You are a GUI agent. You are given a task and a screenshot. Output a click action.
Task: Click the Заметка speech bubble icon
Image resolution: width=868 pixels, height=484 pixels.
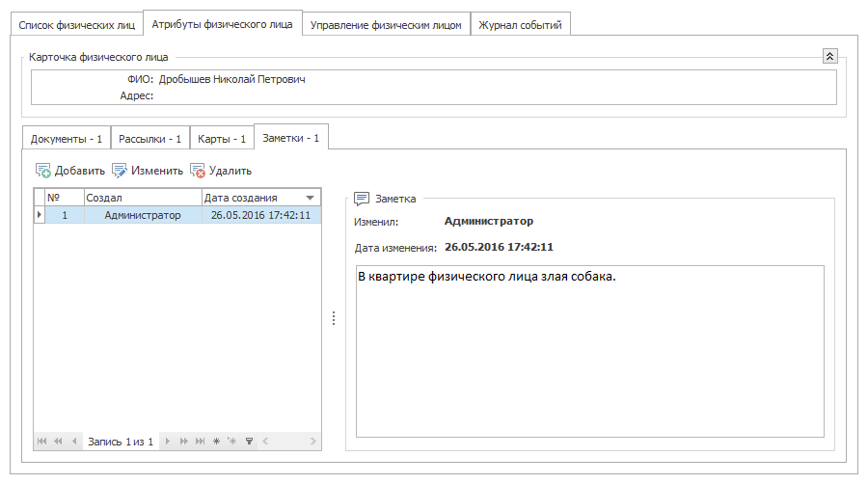[x=362, y=199]
